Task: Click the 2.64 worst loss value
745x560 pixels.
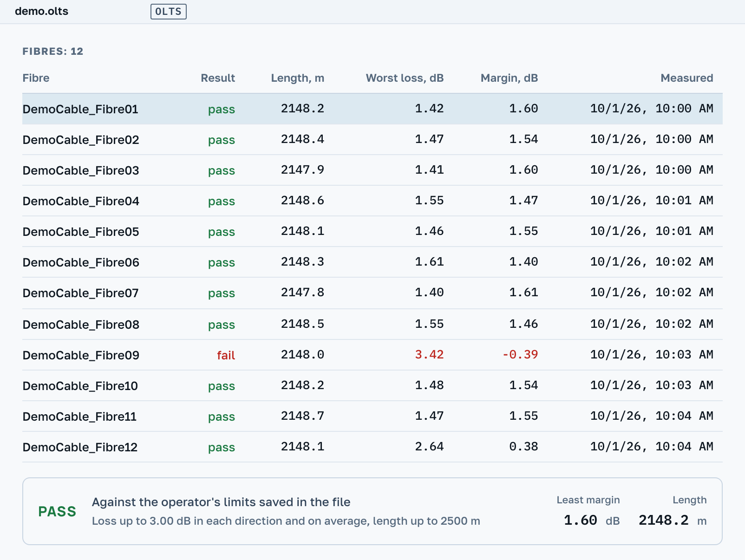Action: [429, 447]
